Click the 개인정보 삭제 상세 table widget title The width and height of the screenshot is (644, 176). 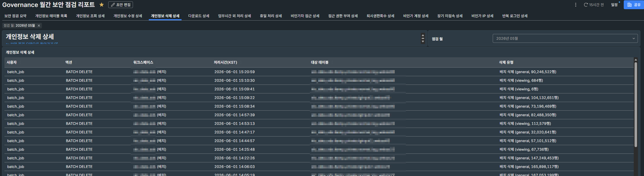point(20,52)
